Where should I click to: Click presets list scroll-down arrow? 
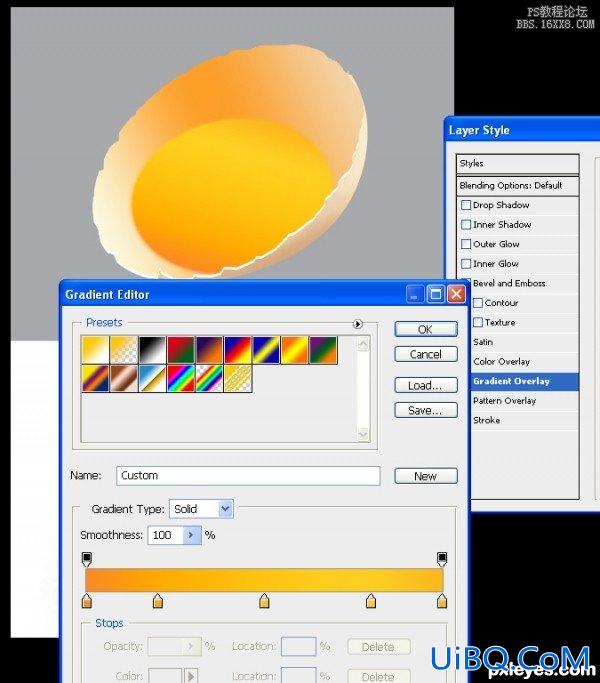pyautogui.click(x=363, y=434)
